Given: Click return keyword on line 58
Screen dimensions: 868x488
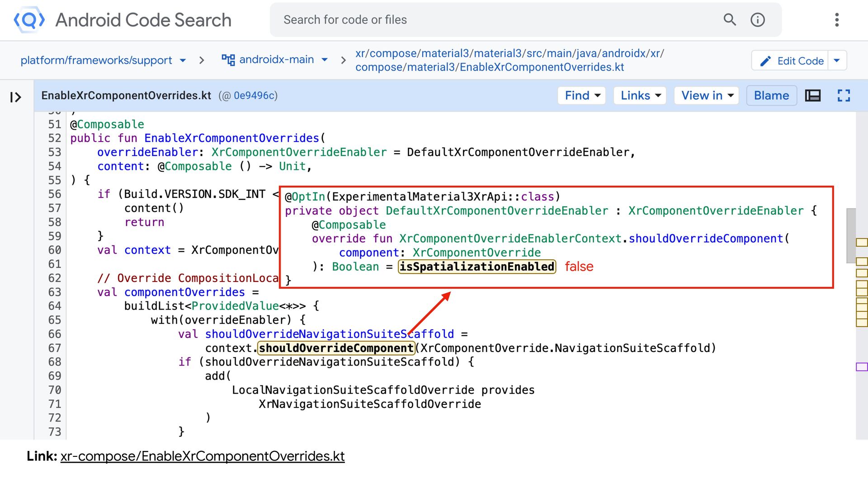Looking at the screenshot, I should coord(144,222).
